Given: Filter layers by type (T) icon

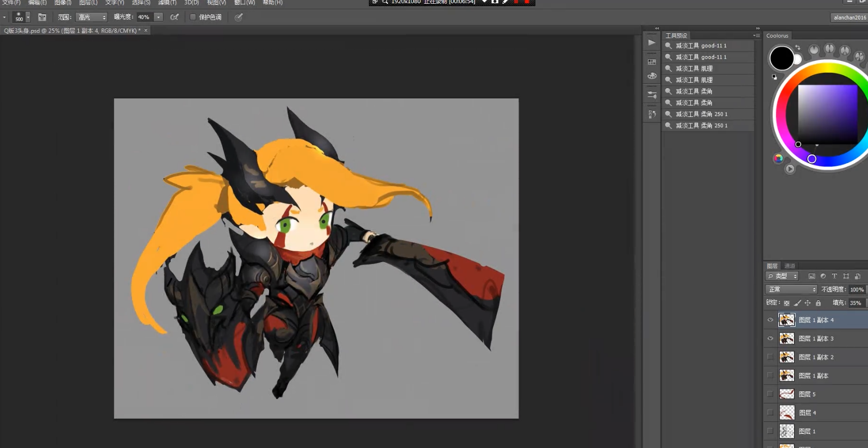Looking at the screenshot, I should [x=834, y=276].
